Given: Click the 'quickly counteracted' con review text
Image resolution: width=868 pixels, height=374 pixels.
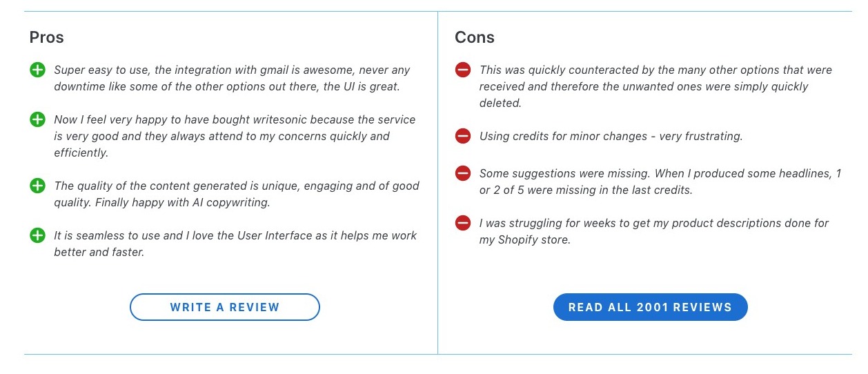Looking at the screenshot, I should (655, 86).
